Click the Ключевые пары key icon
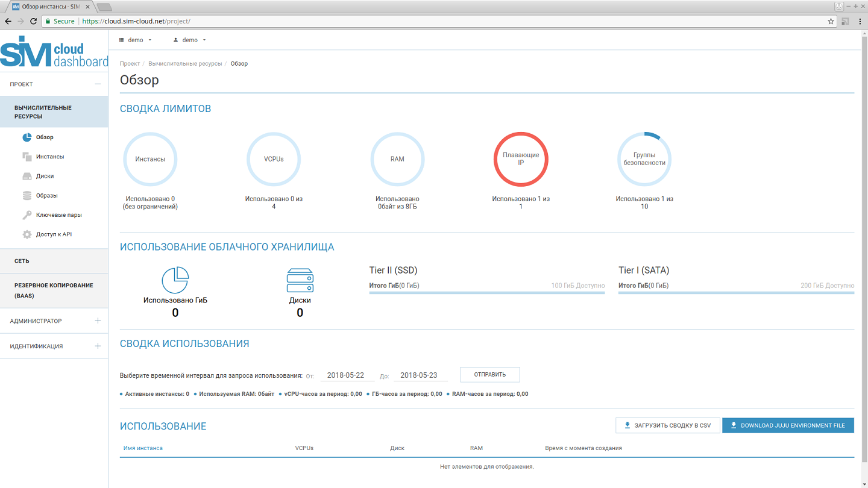The width and height of the screenshot is (868, 488). pyautogui.click(x=27, y=215)
